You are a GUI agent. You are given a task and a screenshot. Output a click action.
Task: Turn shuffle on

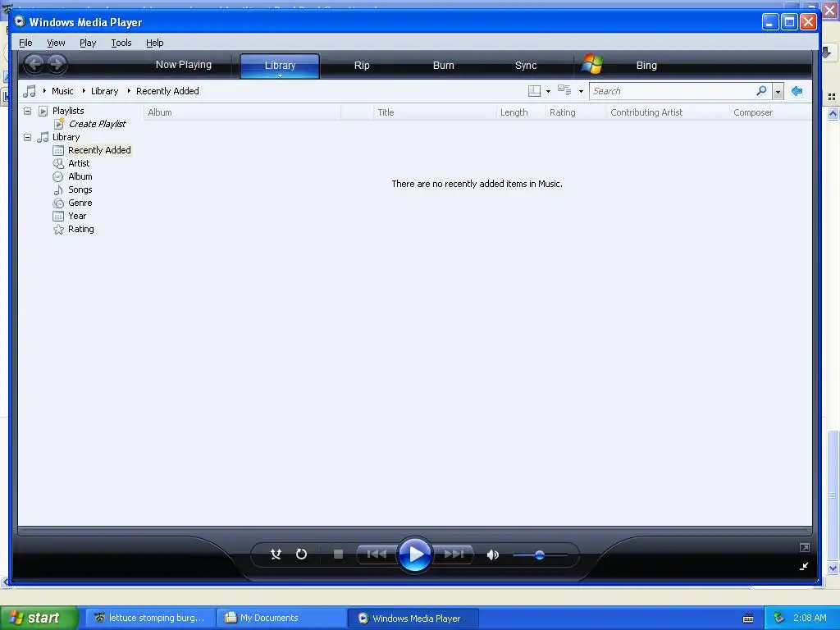[x=276, y=554]
